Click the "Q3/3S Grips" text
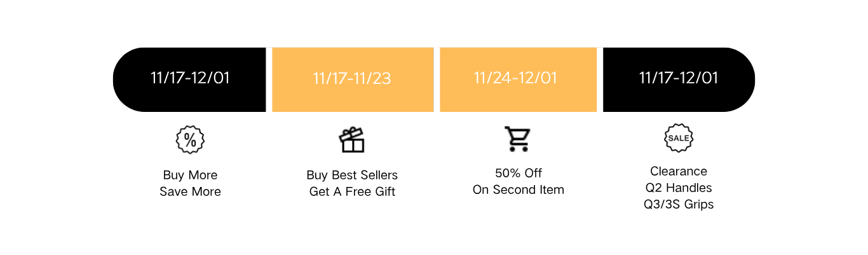The width and height of the screenshot is (868, 255). point(679,204)
